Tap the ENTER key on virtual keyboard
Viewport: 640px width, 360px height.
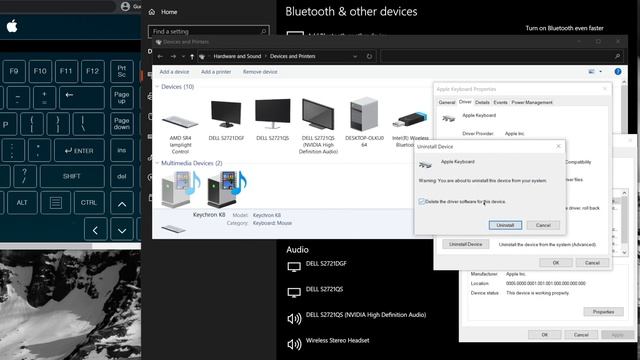pyautogui.click(x=80, y=151)
